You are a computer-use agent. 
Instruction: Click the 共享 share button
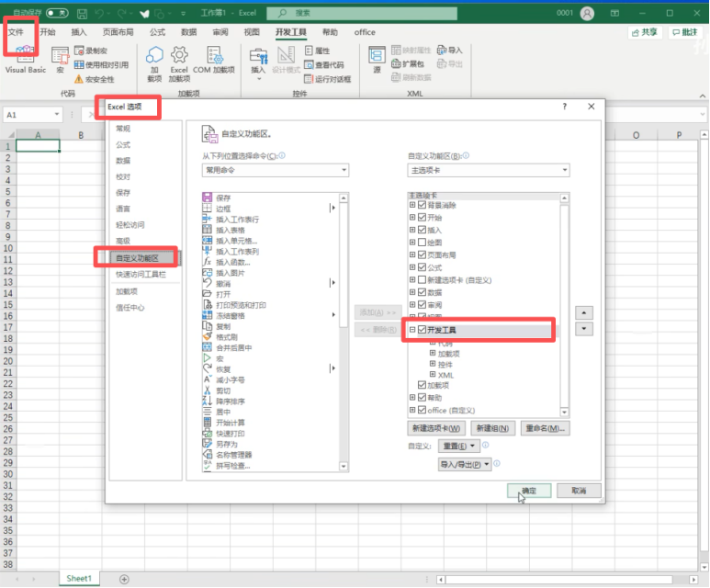point(645,32)
